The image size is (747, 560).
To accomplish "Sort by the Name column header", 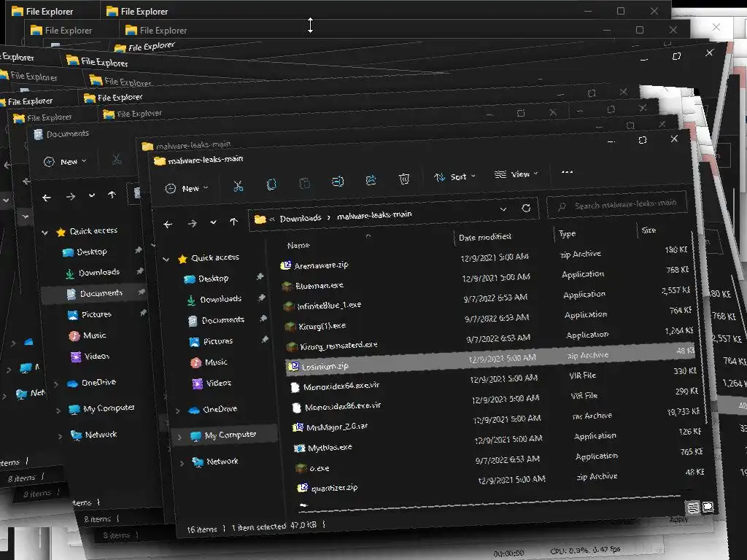I will click(x=298, y=245).
